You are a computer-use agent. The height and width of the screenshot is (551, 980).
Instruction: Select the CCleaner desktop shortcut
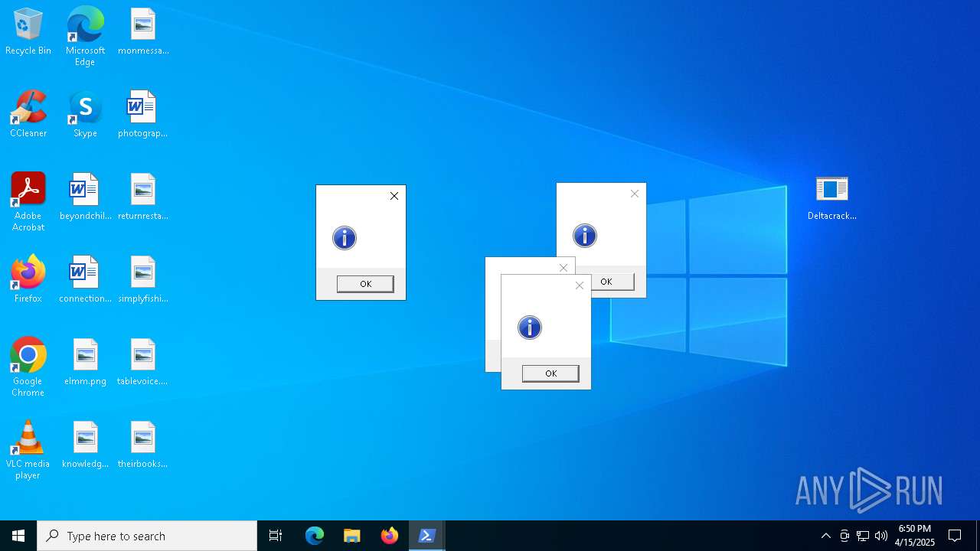point(28,115)
